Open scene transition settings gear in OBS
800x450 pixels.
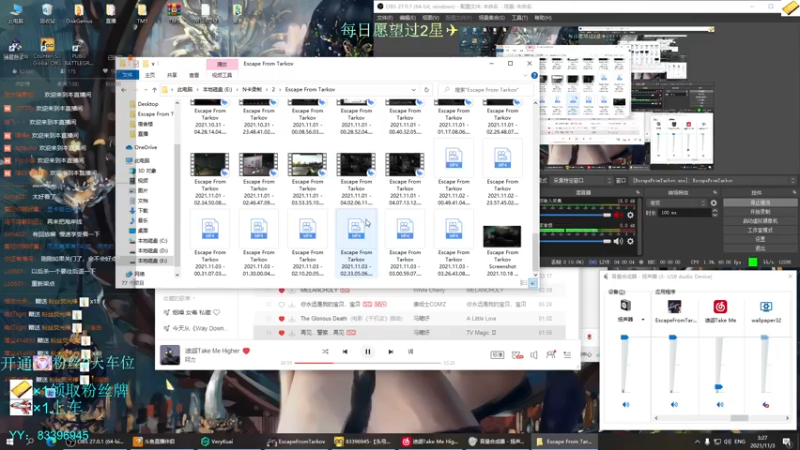pos(714,203)
